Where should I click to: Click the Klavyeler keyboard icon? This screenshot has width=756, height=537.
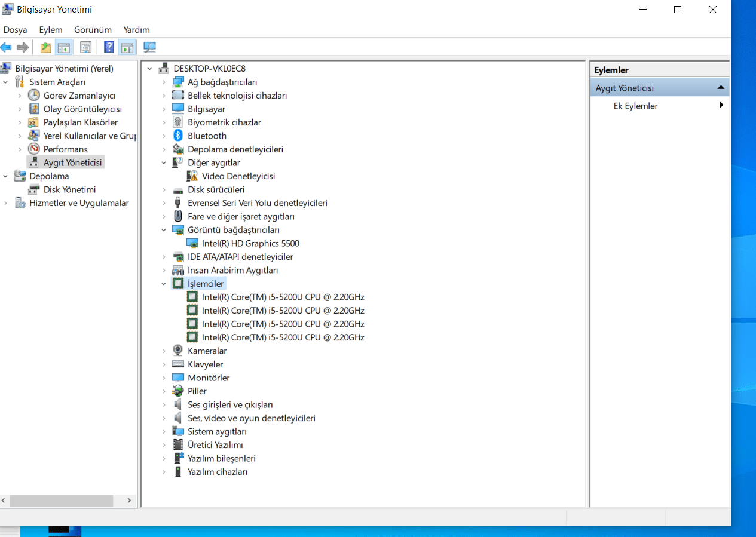coord(177,364)
